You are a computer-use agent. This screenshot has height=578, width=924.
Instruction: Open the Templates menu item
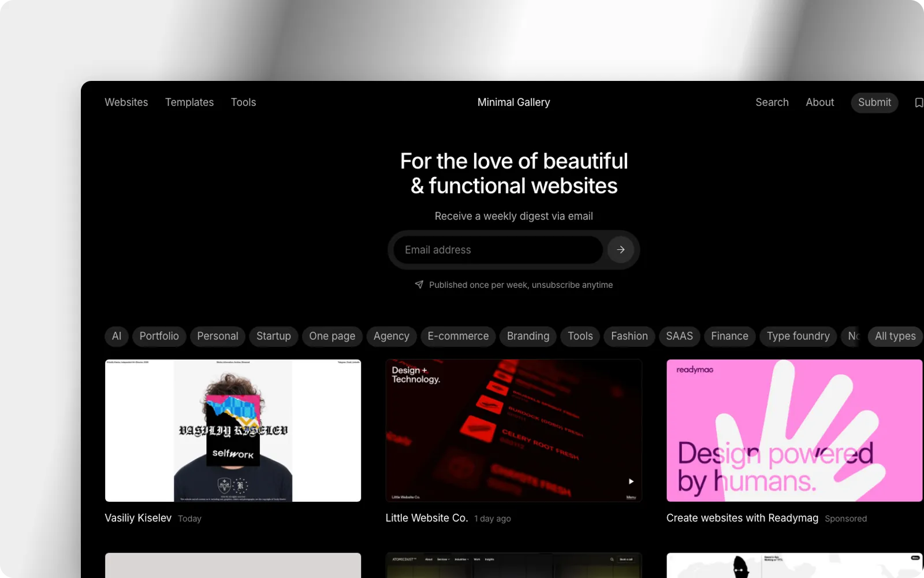pos(189,102)
